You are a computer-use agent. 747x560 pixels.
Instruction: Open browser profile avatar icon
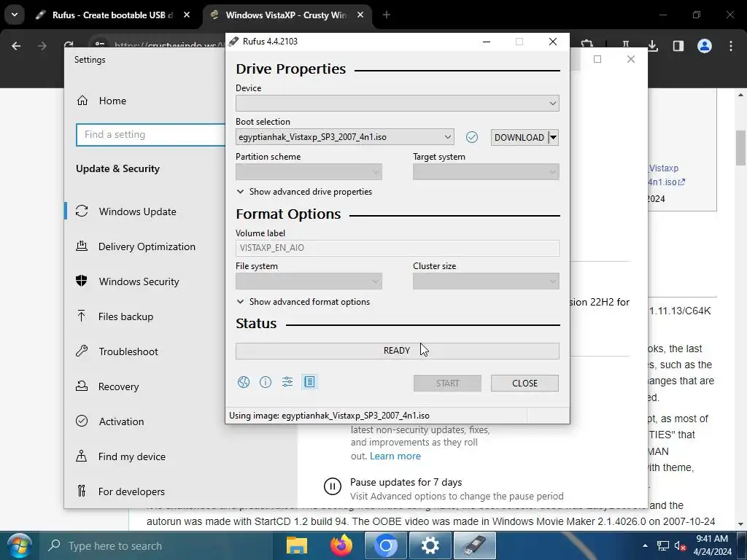click(x=705, y=46)
